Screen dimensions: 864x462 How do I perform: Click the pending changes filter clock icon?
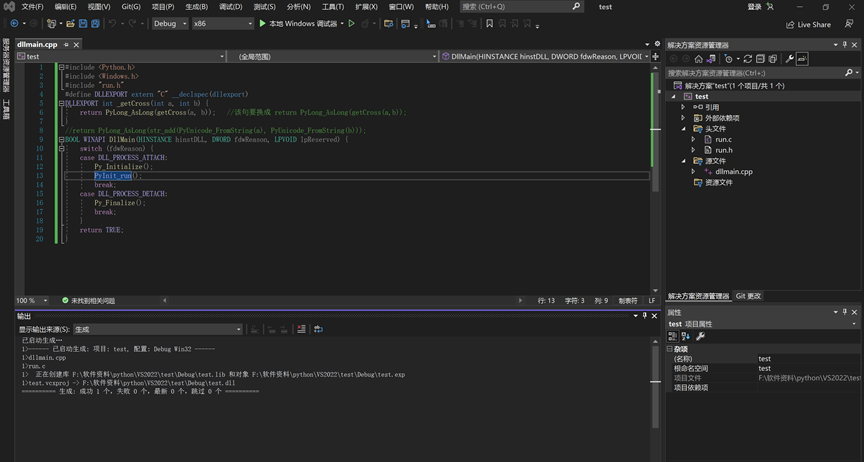tap(728, 59)
